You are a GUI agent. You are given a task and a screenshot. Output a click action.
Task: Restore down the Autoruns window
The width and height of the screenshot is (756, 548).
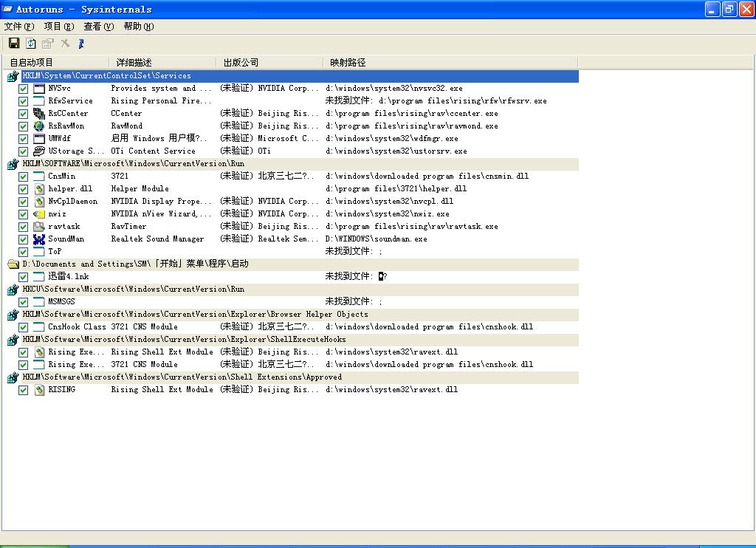point(729,9)
